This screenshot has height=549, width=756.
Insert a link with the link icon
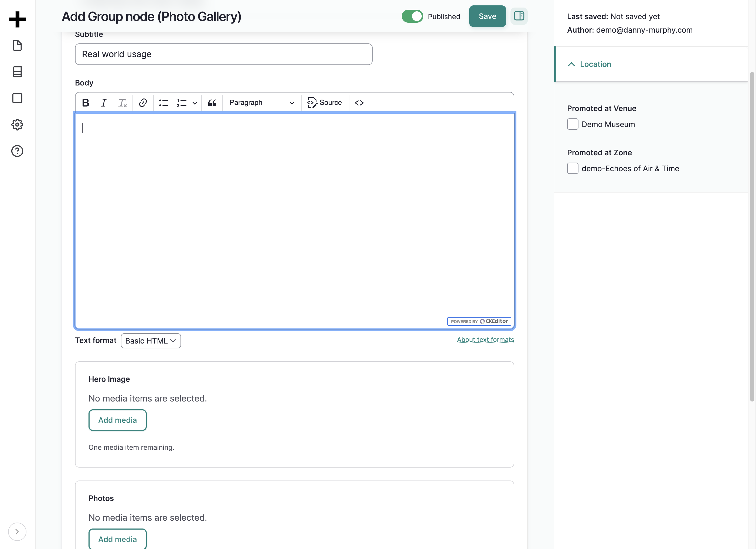coord(143,103)
